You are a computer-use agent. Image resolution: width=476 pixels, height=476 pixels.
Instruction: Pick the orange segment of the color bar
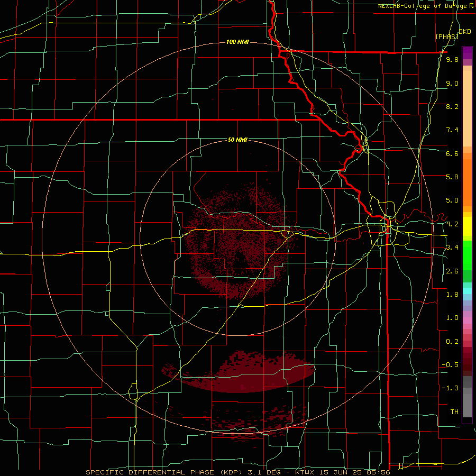pos(467,182)
